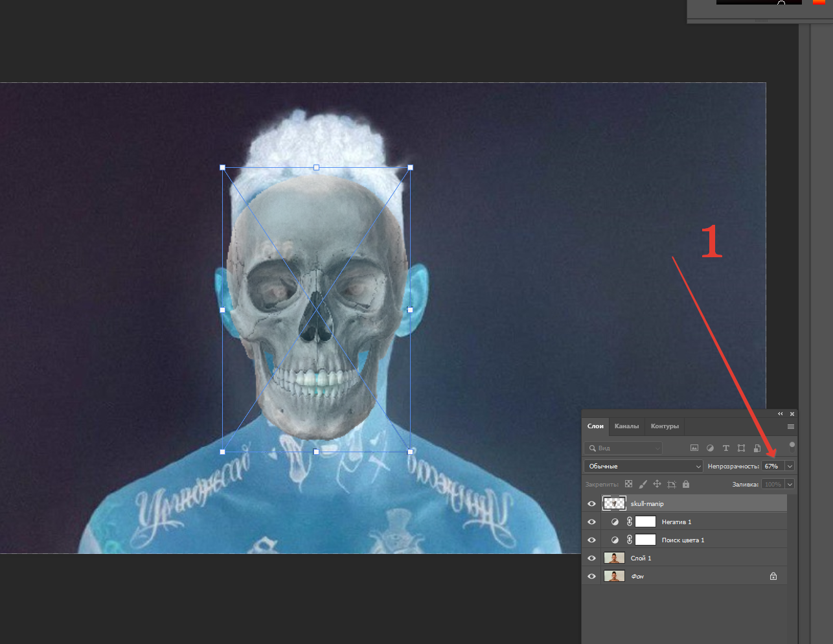Screen dimensions: 833x644
Task: Switch to the Контуры tab
Action: pyautogui.click(x=665, y=426)
